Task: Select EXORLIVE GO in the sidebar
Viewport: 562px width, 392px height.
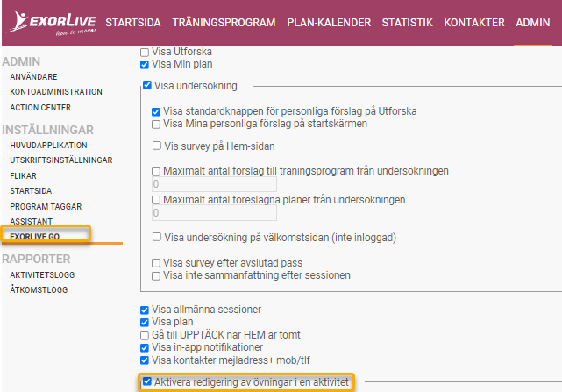Action: pos(35,237)
